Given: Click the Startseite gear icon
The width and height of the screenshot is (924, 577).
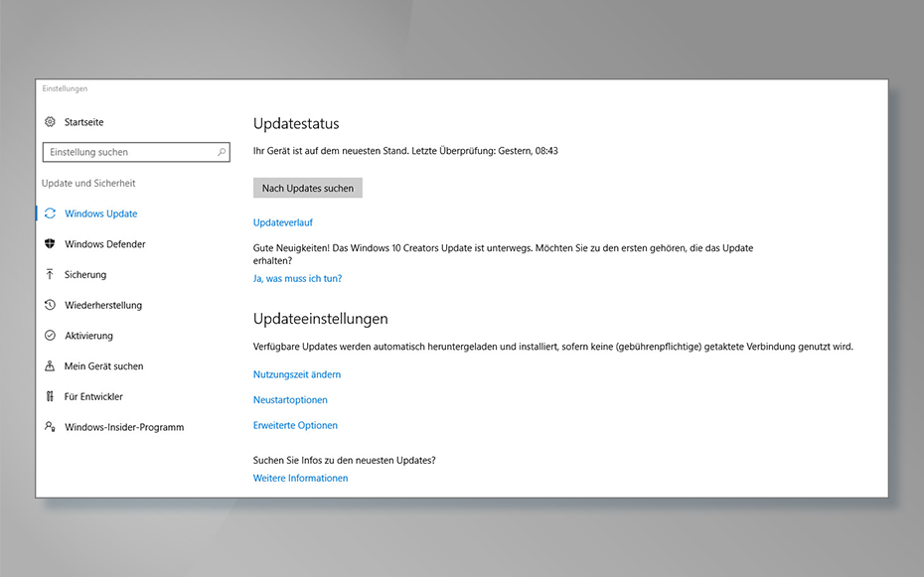Looking at the screenshot, I should coord(50,122).
